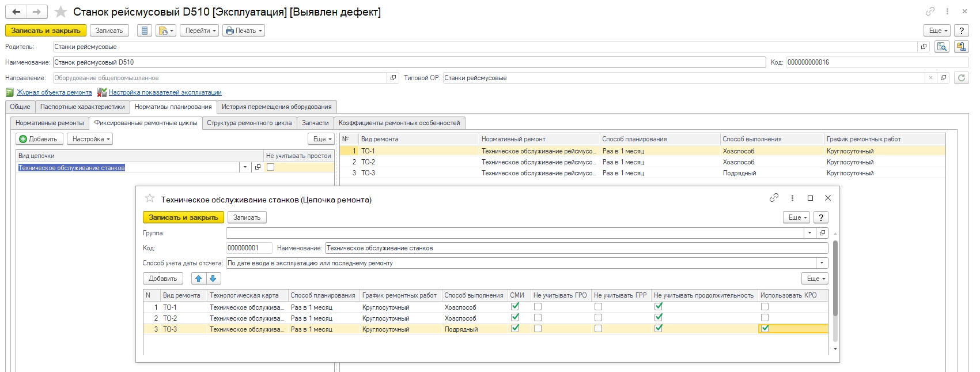Open the help question mark in the dialog
Screen dimensions: 980x372
tap(820, 217)
